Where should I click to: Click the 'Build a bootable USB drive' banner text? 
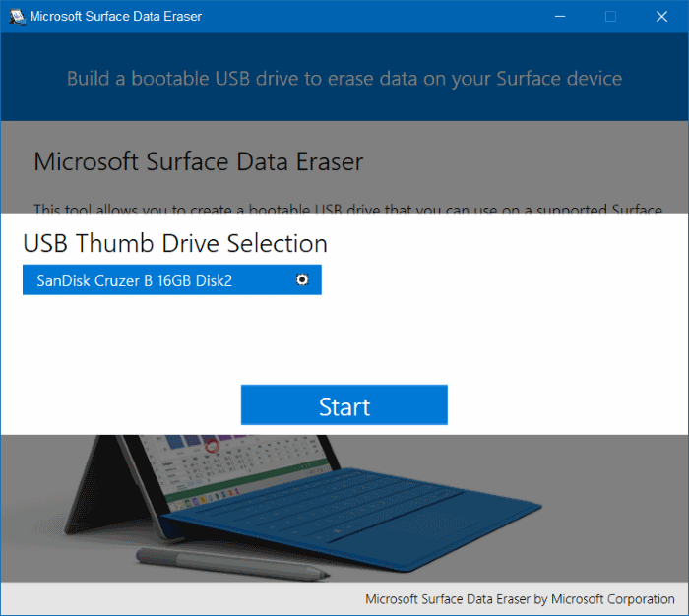click(344, 78)
